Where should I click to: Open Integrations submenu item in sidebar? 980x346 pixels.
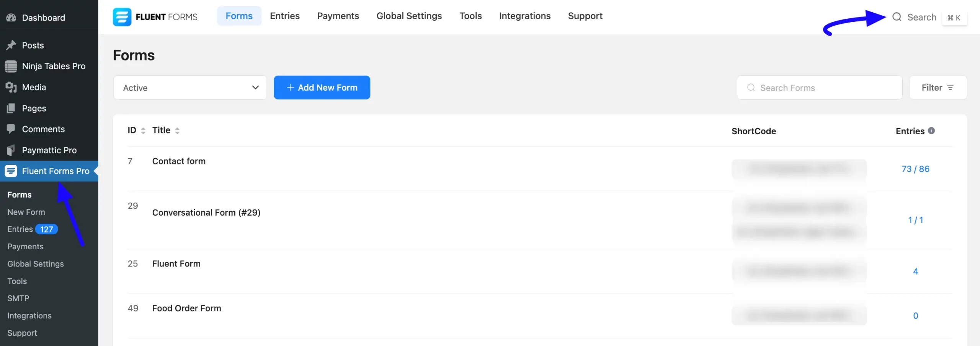point(29,316)
